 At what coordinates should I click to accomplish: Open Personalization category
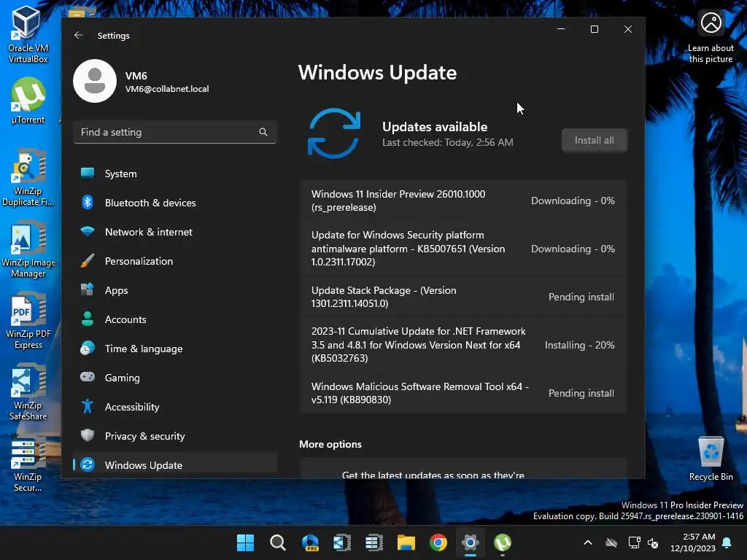175,261
